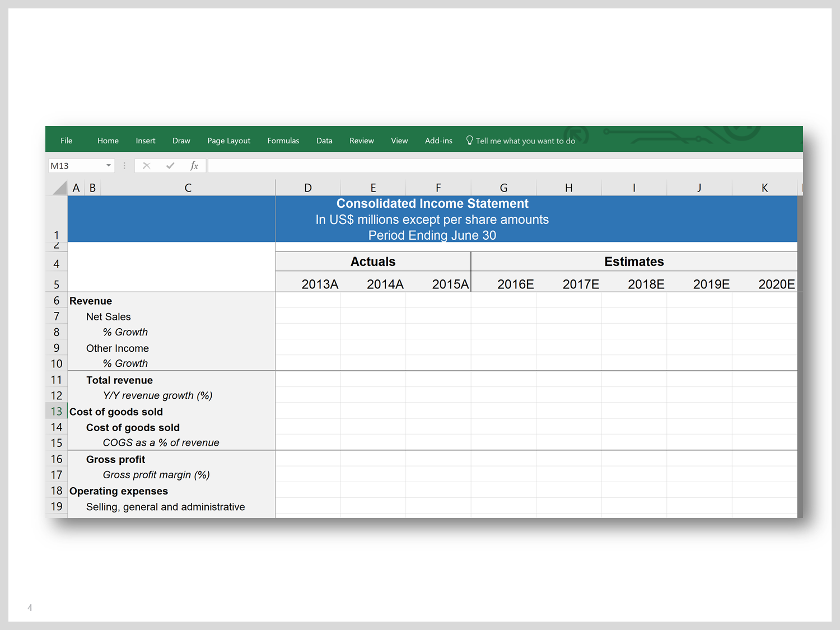Select column K header
This screenshot has height=630, width=840.
tap(764, 188)
